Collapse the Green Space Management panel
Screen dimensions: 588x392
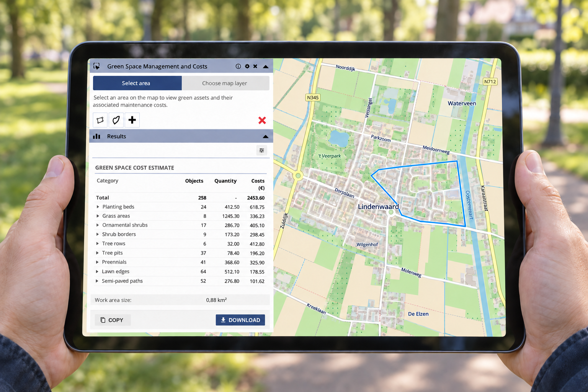(x=266, y=67)
